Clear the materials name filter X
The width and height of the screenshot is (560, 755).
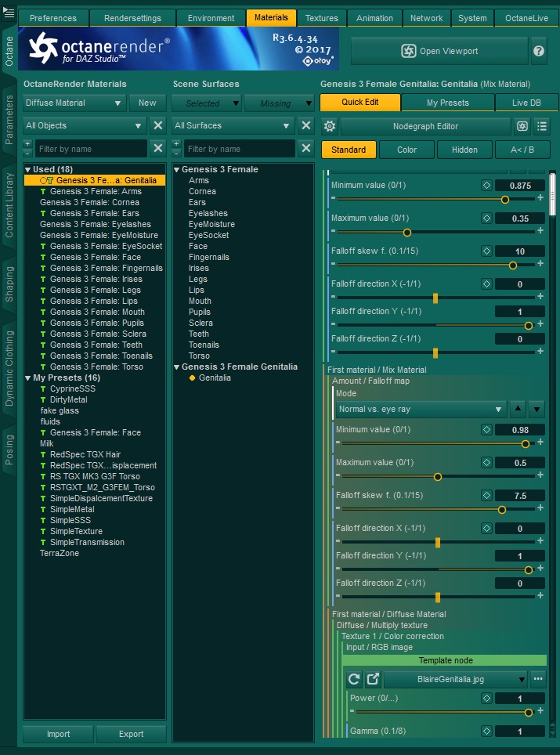pyautogui.click(x=158, y=148)
